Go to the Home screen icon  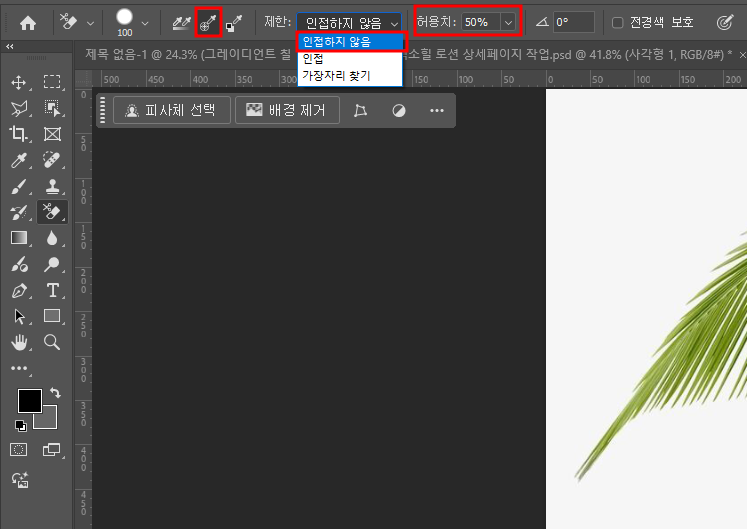coord(28,22)
